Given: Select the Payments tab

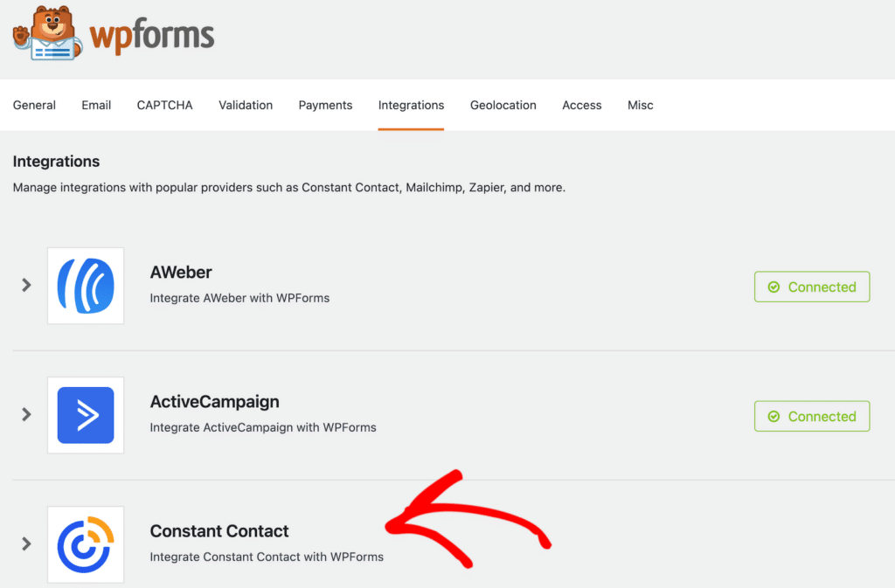Looking at the screenshot, I should (325, 105).
